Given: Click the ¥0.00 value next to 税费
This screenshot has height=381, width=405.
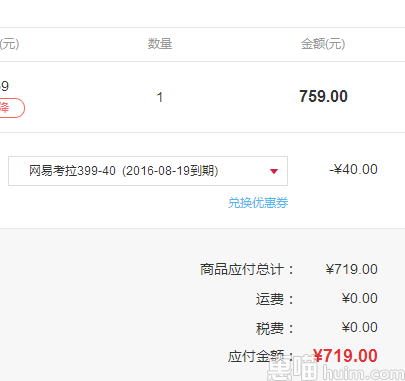Looking at the screenshot, I should click(360, 327).
